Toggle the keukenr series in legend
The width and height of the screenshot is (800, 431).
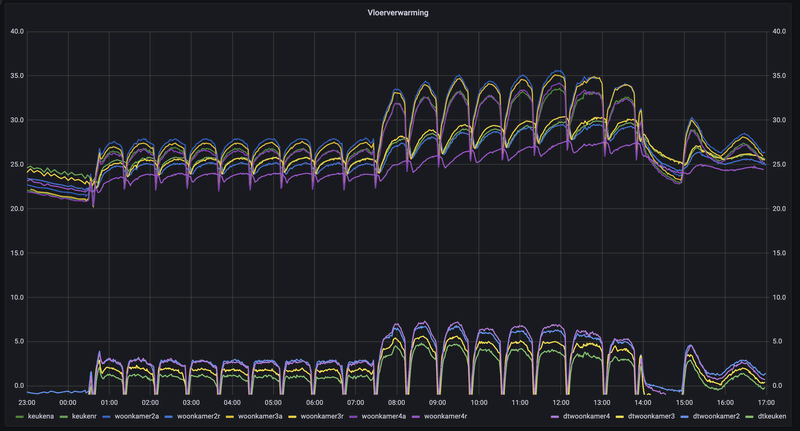[84, 416]
